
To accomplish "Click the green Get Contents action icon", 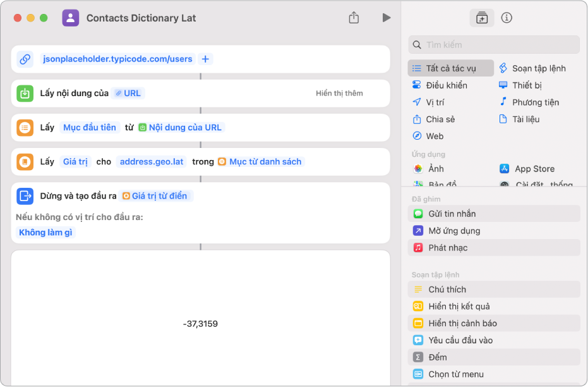I will coord(25,94).
